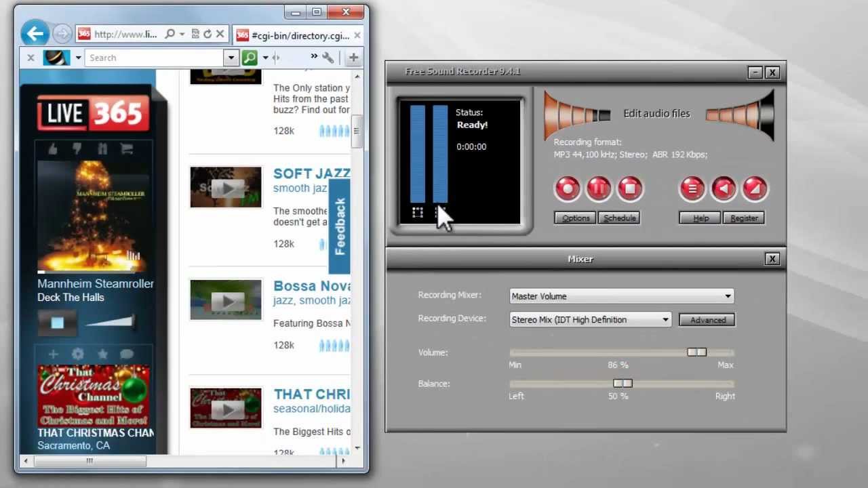
Task: Click the red volume-wedge mixer button
Action: click(x=755, y=188)
